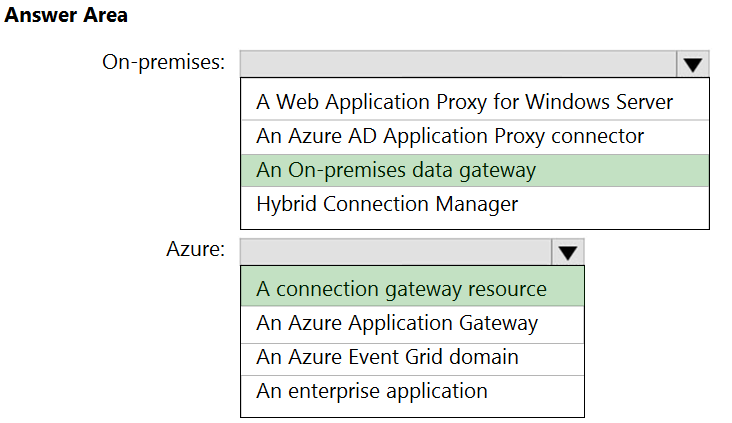Select An Azure Event Grid domain
The height and width of the screenshot is (423, 732).
pyautogui.click(x=412, y=358)
